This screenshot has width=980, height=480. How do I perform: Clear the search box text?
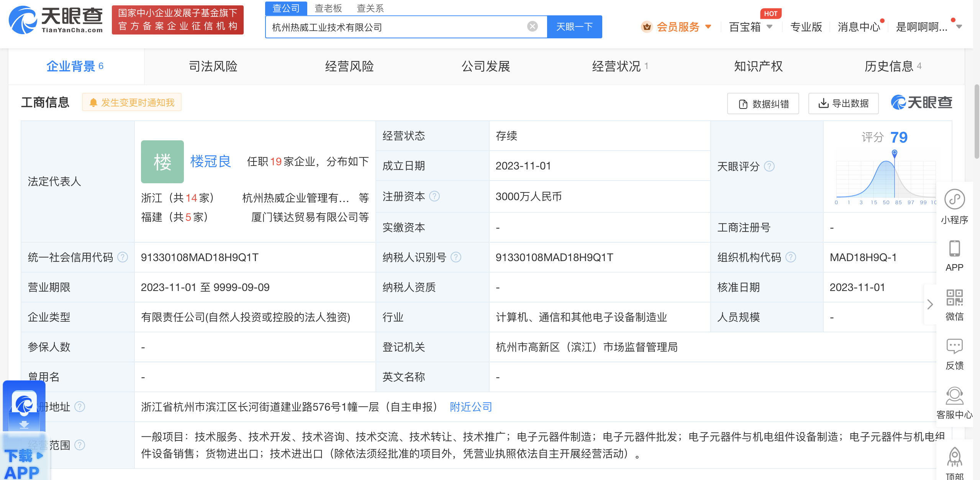tap(532, 26)
